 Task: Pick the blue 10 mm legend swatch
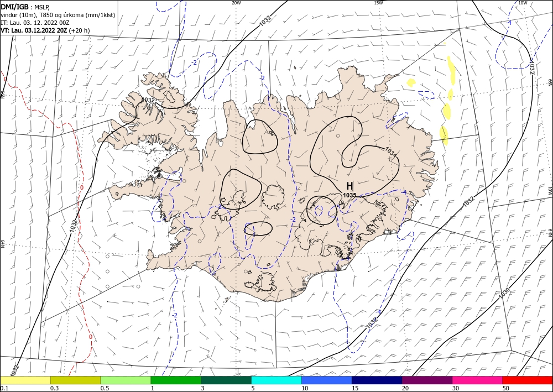tap(327, 380)
